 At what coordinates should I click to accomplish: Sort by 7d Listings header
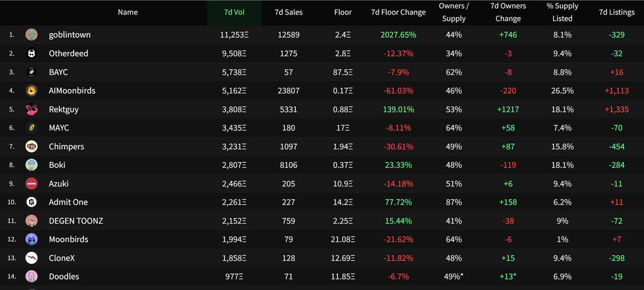pos(617,12)
